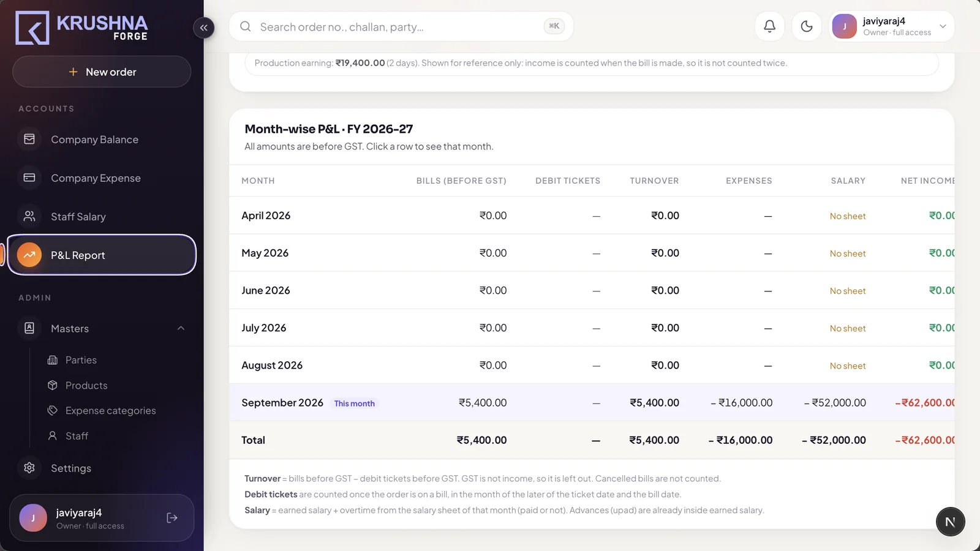Click the Parties building icon

click(x=53, y=360)
